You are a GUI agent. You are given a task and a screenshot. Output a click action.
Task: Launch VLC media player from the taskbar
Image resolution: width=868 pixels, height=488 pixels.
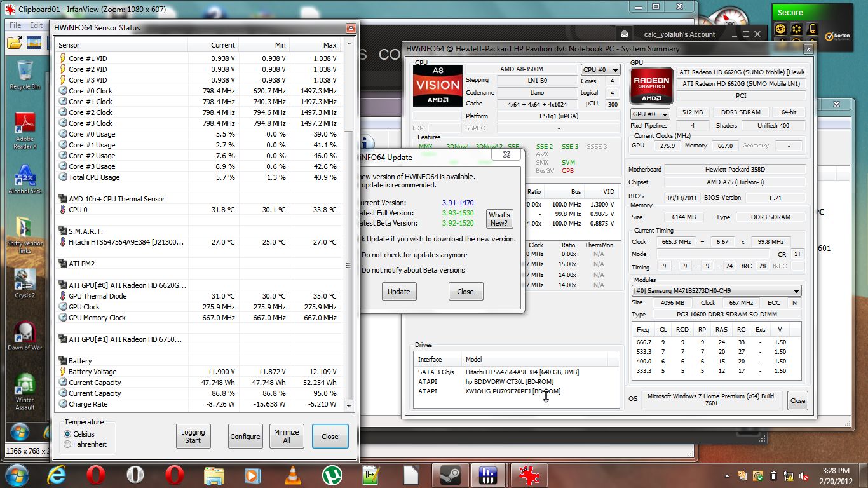tap(292, 475)
